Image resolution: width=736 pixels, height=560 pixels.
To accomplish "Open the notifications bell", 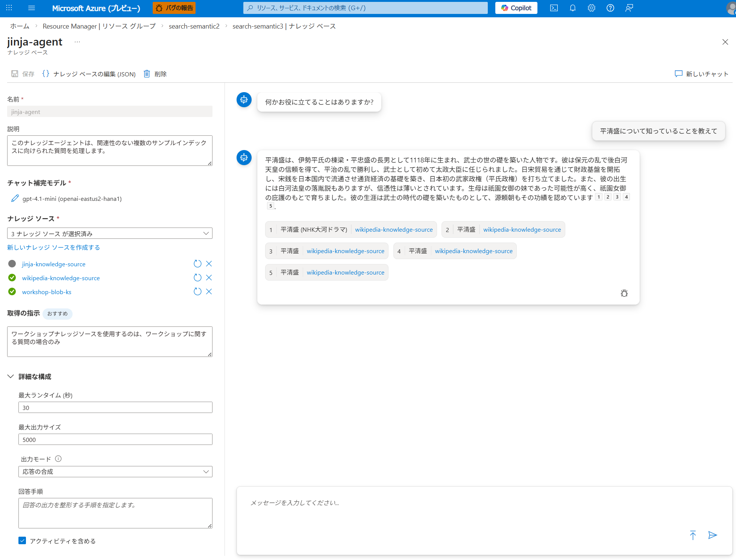I will pyautogui.click(x=573, y=8).
